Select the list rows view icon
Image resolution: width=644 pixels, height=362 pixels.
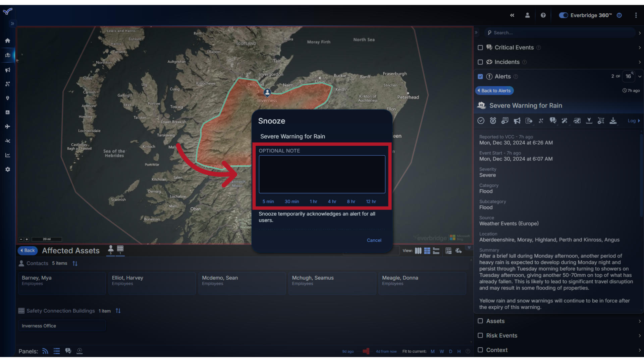pyautogui.click(x=436, y=251)
